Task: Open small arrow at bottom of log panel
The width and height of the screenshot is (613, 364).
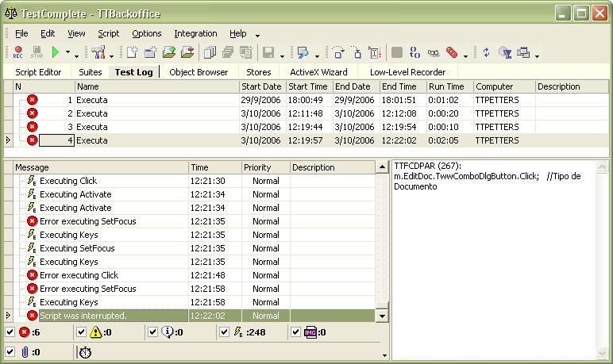Action: [384, 355]
